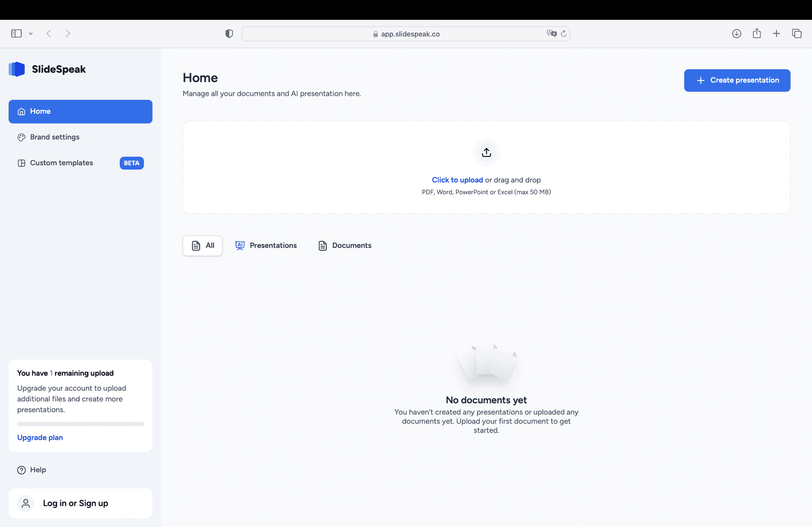Click the Create presentation button

737,80
